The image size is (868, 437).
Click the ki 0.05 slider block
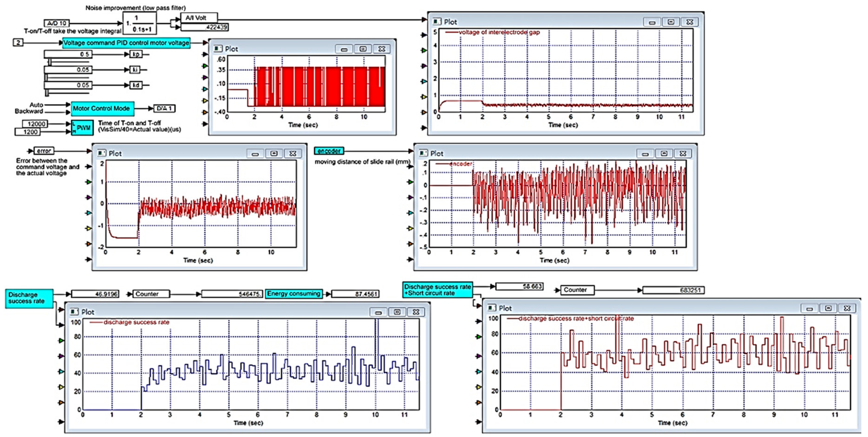tap(68, 70)
